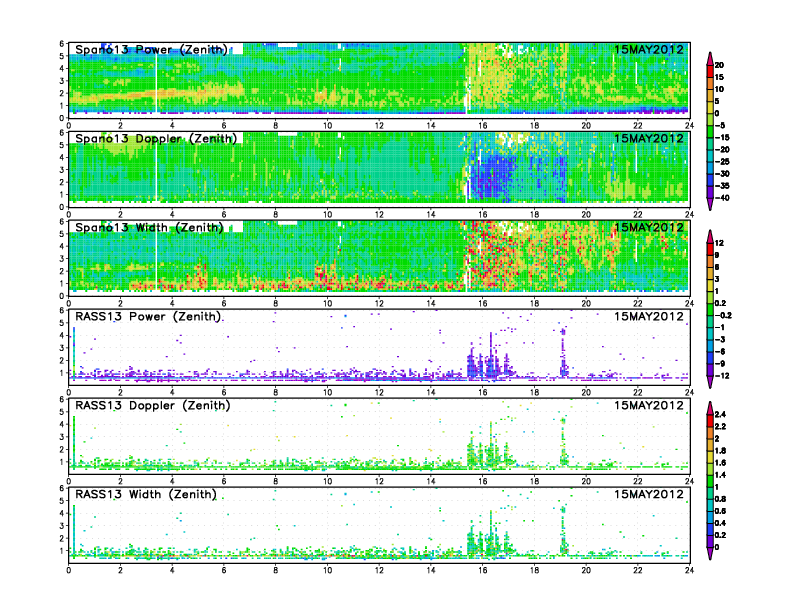Click the -12 label on the middle colorbar
The image size is (792, 612).
click(x=722, y=376)
